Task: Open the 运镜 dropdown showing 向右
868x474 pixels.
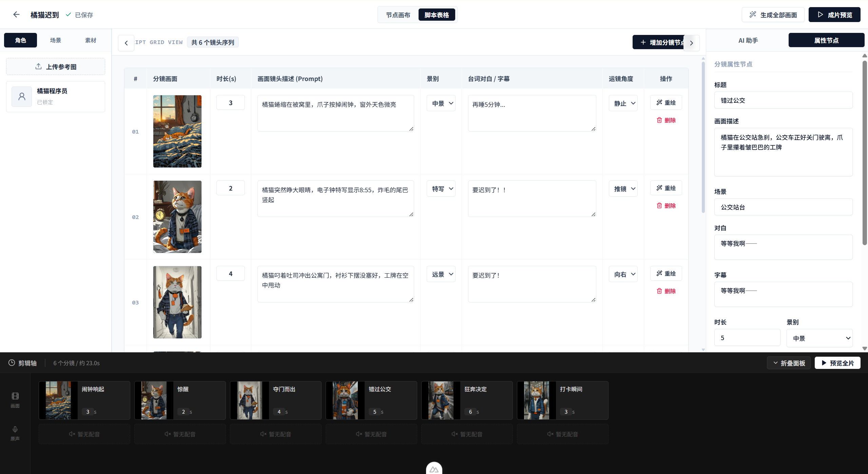Action: click(623, 274)
